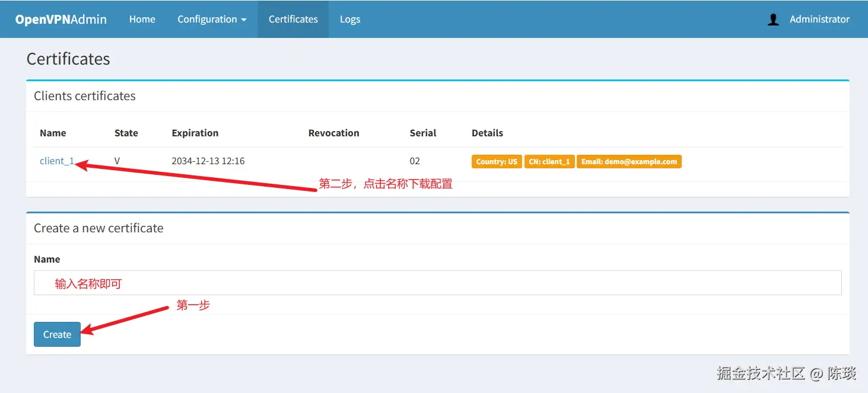
Task: Expand the Configuration dropdown menu
Action: click(x=212, y=19)
